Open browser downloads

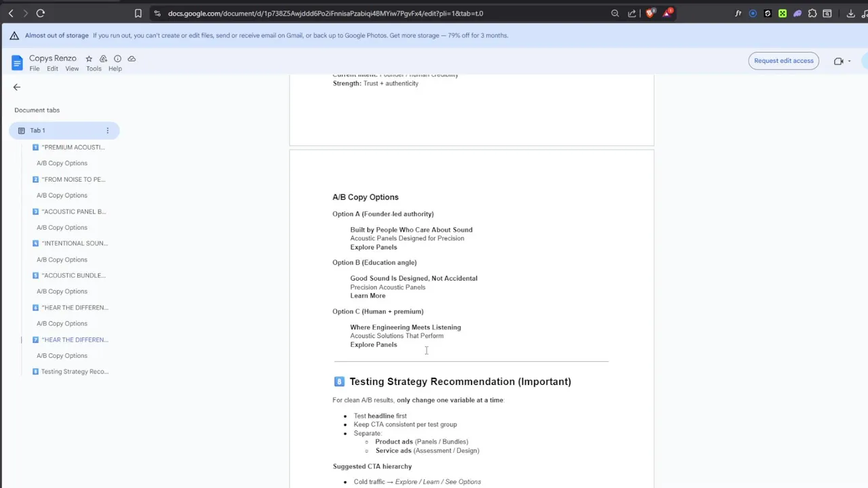point(851,13)
